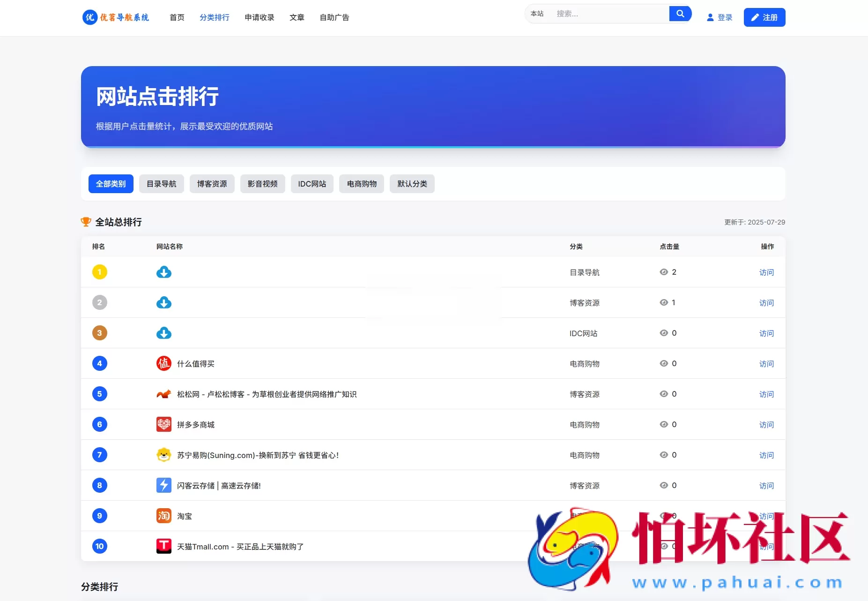Click the 苏宁易购 lion mascot icon
This screenshot has height=601, width=868.
click(x=163, y=455)
